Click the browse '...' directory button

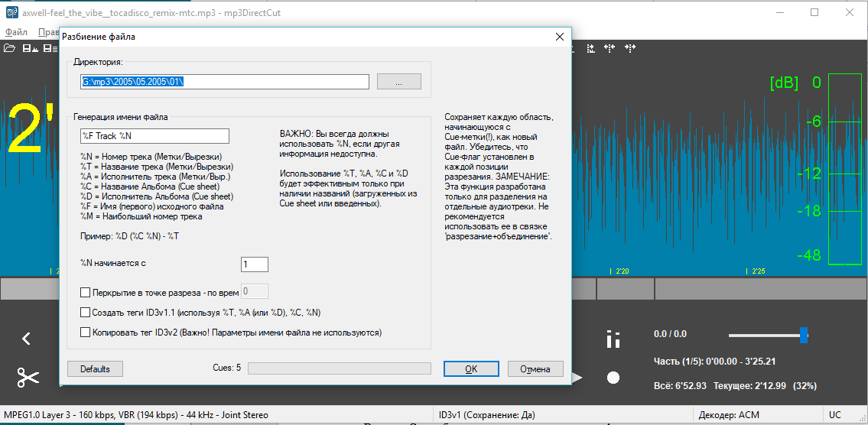click(398, 82)
